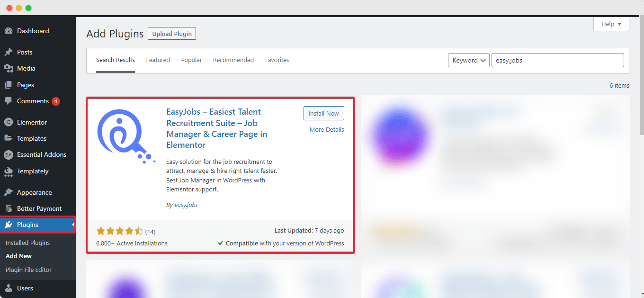Expand the Help panel dropdown

click(x=611, y=24)
